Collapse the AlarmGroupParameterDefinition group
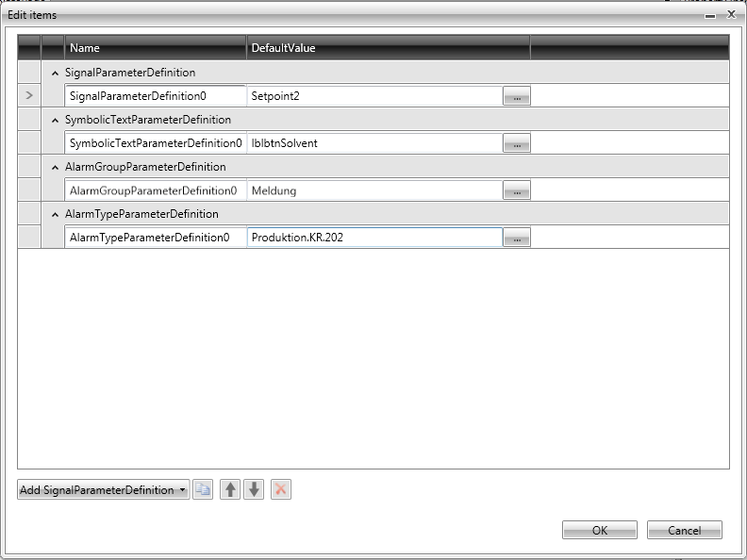The width and height of the screenshot is (747, 560). 55,167
